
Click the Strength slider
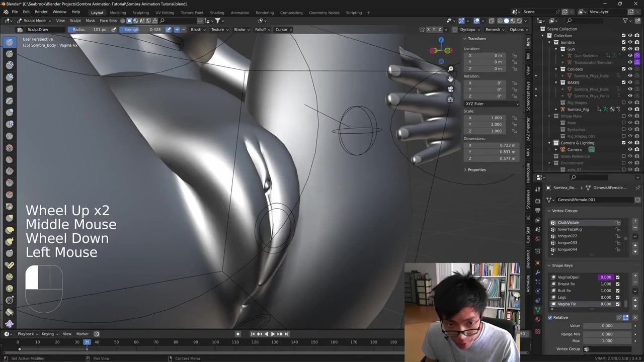[x=142, y=30]
